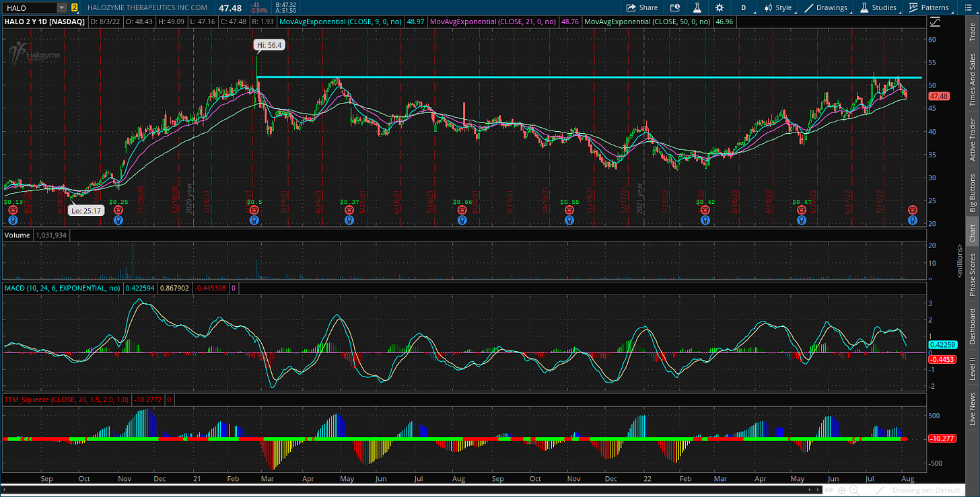Open the Active Trader sidebar tab
This screenshot has height=497, width=980.
point(971,140)
